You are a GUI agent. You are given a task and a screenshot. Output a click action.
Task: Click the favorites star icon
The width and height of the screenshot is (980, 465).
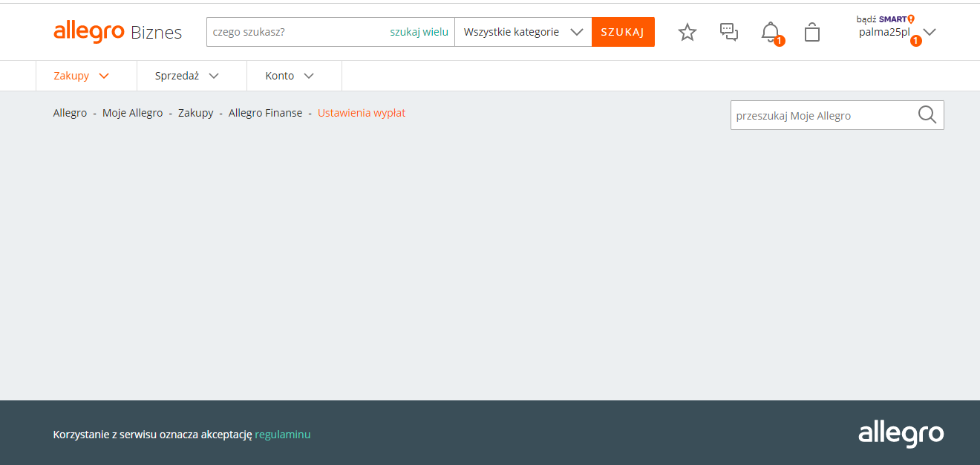(687, 32)
